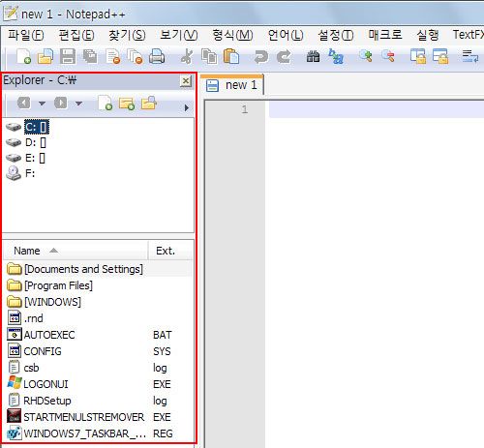Print the current document
The image size is (484, 448).
tap(157, 57)
